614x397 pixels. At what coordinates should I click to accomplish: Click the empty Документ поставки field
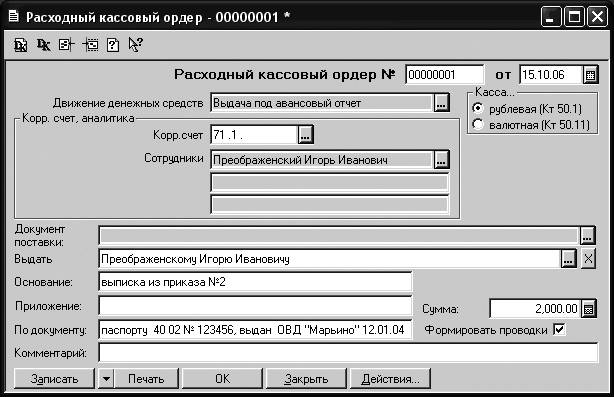[x=339, y=236]
